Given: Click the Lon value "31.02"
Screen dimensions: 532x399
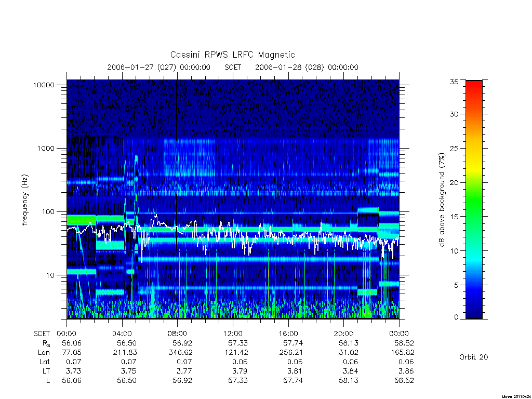Looking at the screenshot, I should click(x=349, y=353).
